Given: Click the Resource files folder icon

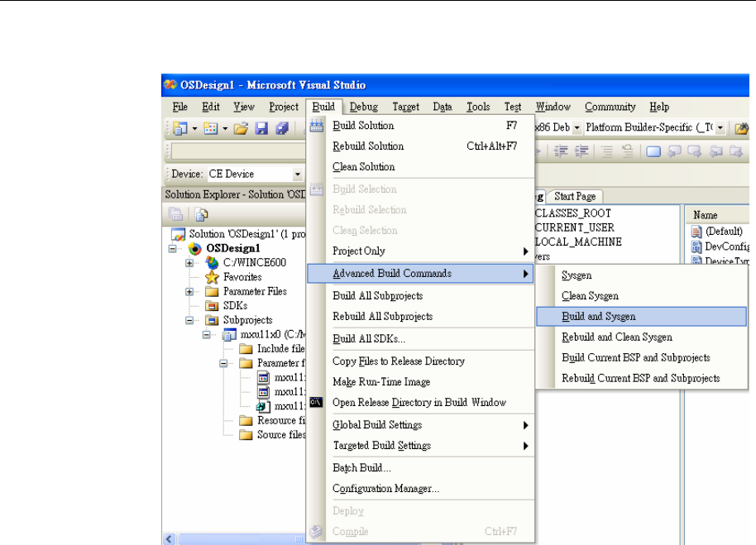Looking at the screenshot, I should tap(246, 421).
